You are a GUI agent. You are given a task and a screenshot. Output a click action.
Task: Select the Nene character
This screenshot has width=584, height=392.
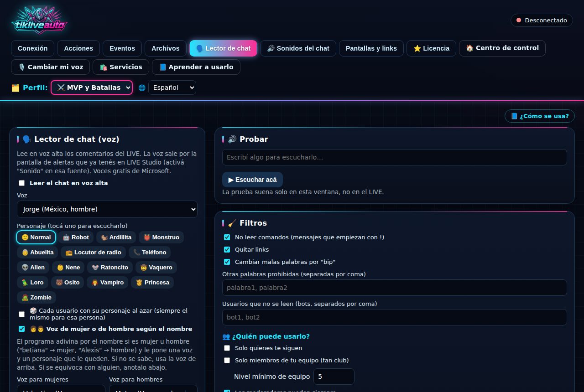pos(68,267)
